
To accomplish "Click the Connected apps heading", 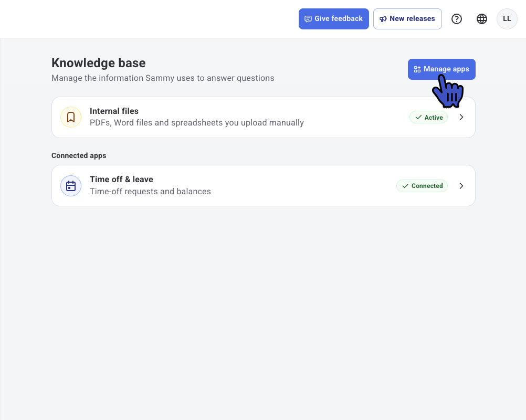I will (79, 155).
